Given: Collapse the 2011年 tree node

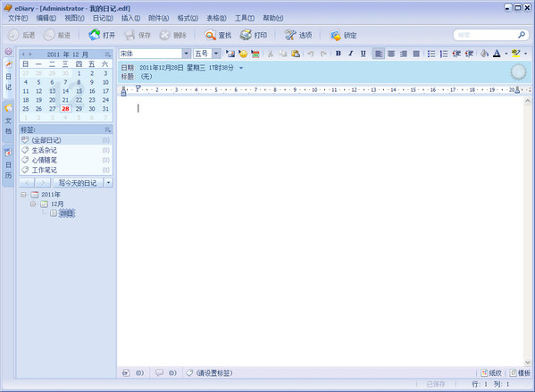Looking at the screenshot, I should pos(23,195).
